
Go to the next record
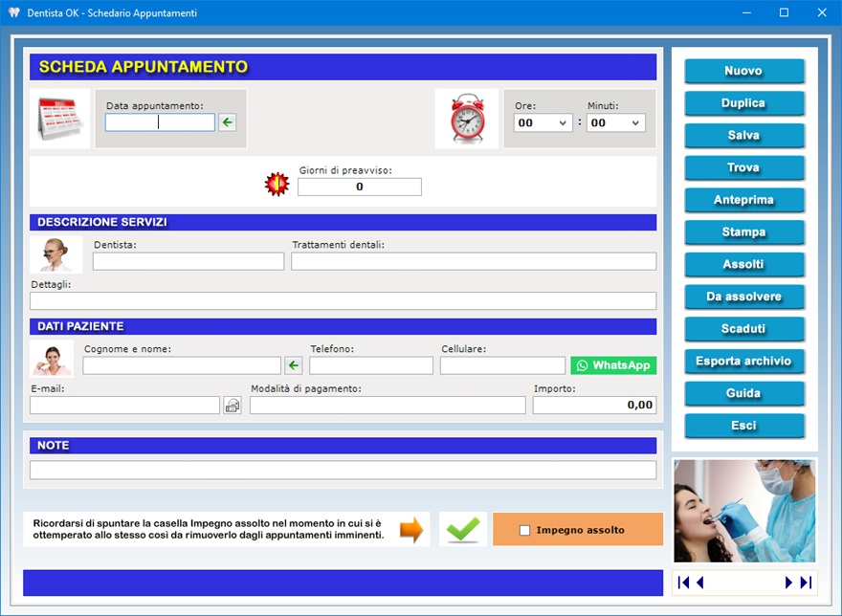(x=788, y=583)
